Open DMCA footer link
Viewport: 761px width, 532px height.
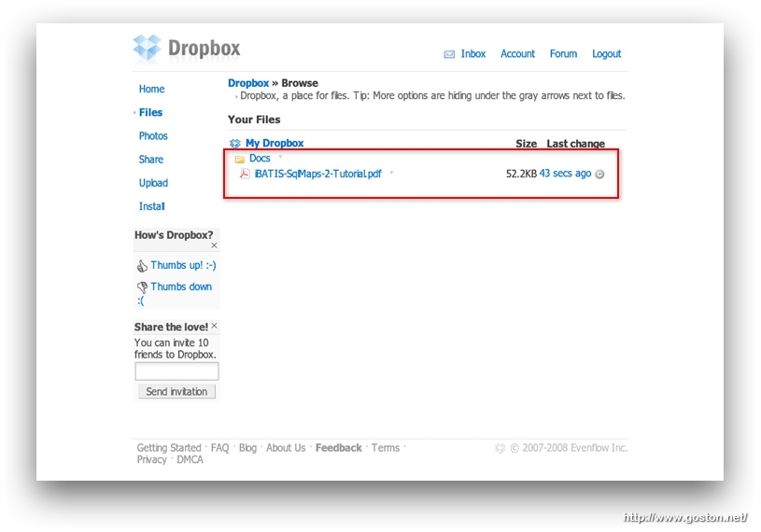click(190, 460)
